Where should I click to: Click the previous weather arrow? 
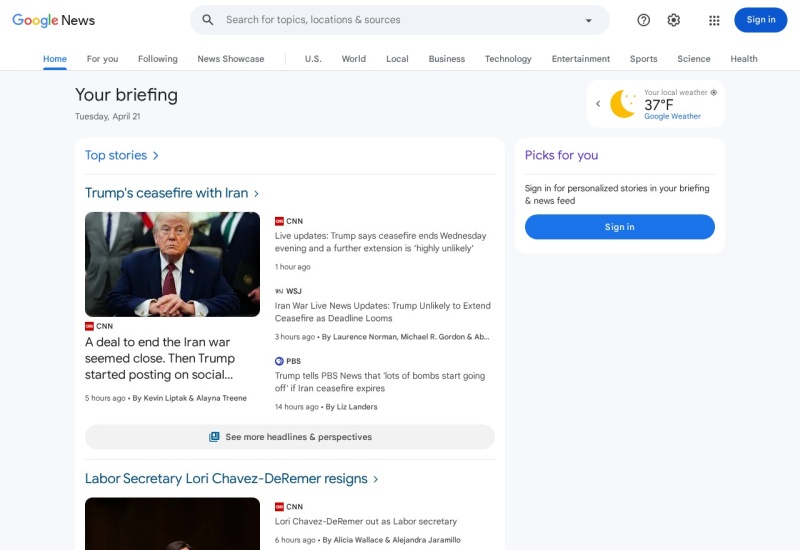(598, 104)
